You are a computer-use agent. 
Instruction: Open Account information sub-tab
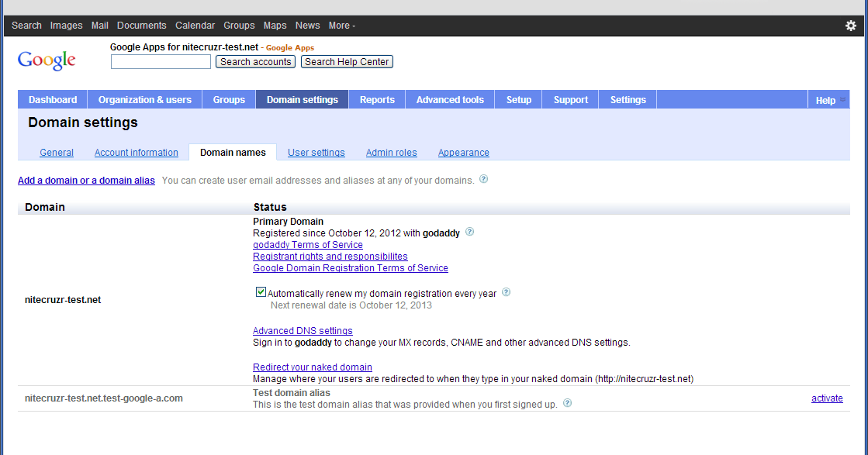[x=137, y=153]
